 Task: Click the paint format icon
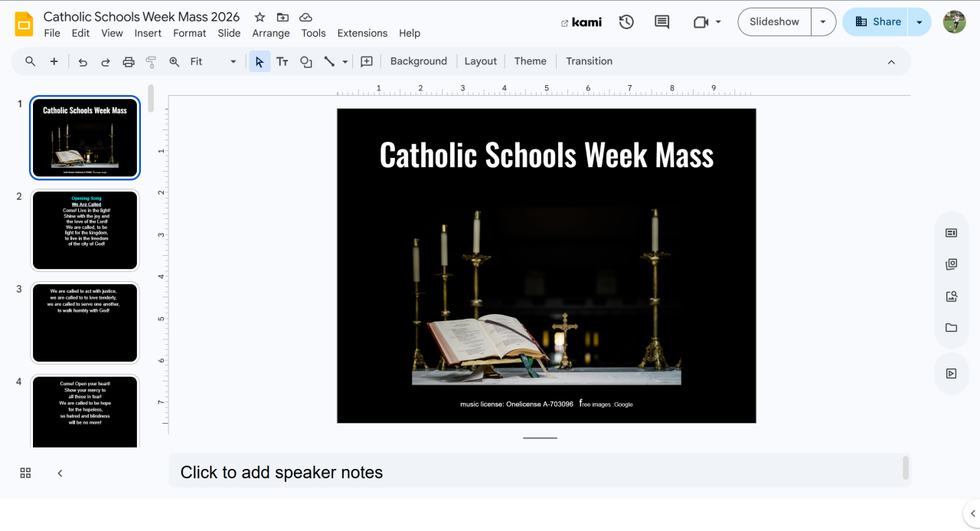coord(151,62)
